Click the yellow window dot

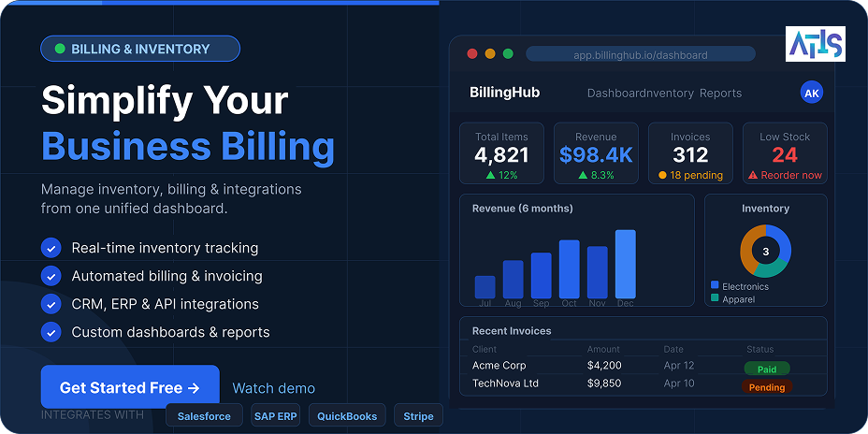[490, 53]
